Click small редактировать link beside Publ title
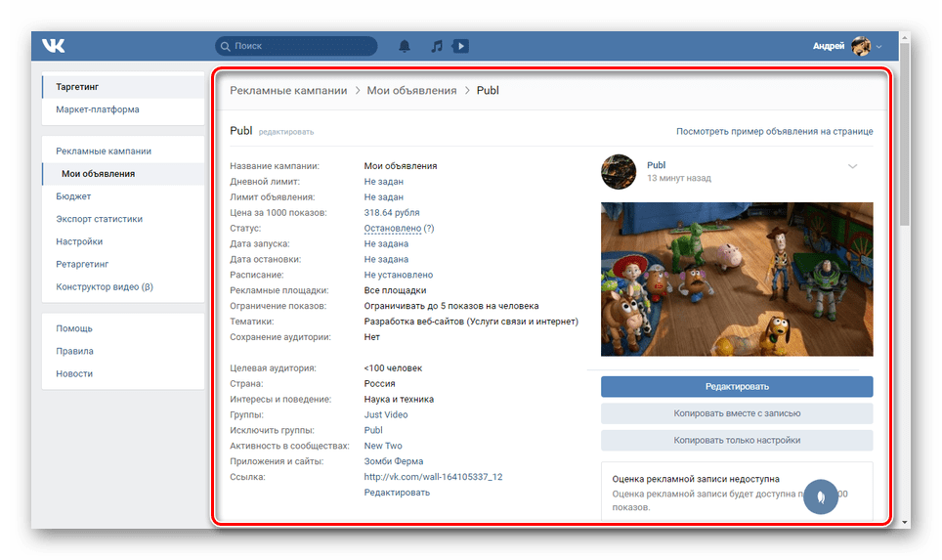Screen dimensions: 942x560 286,132
